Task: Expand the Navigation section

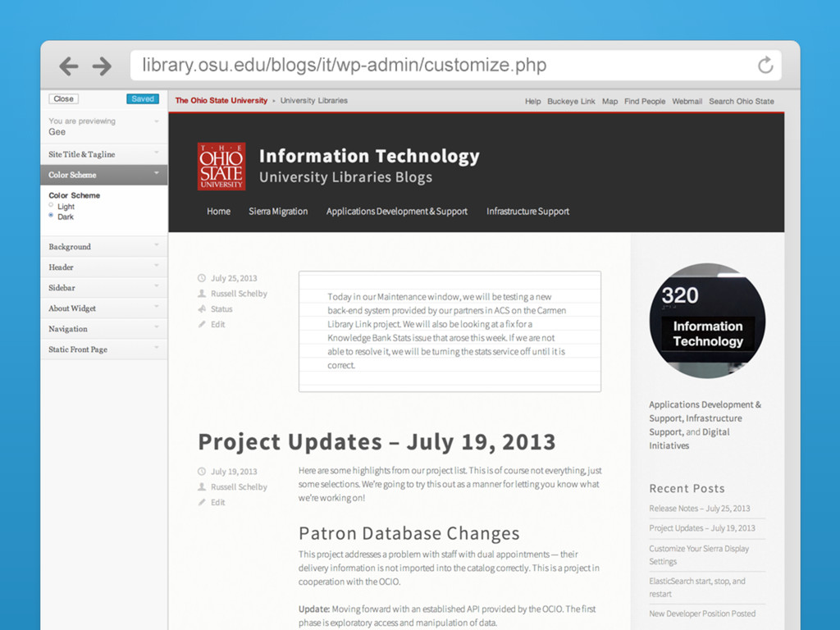Action: (x=104, y=328)
